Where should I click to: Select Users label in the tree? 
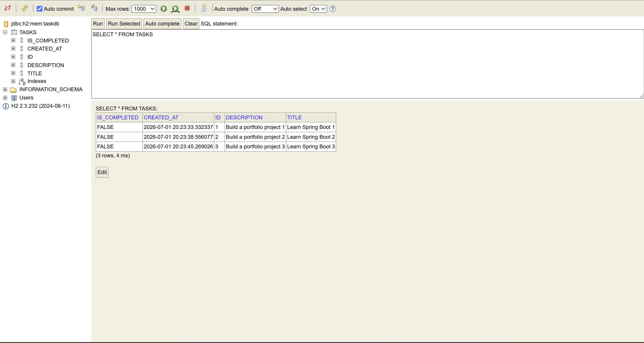coord(26,97)
